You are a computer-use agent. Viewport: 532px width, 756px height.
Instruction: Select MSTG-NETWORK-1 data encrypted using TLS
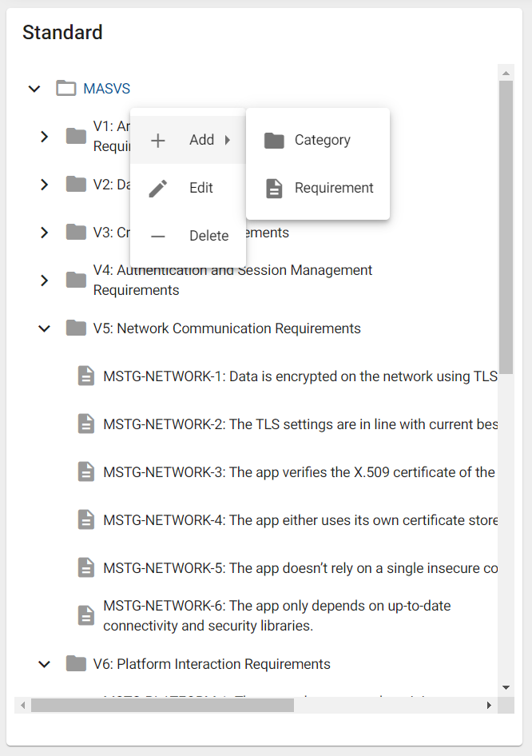300,376
